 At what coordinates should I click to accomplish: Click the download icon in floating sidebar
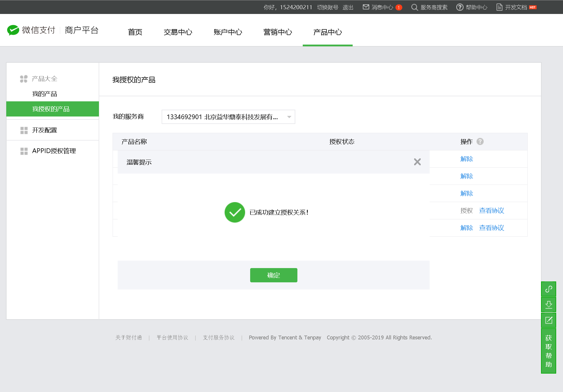pyautogui.click(x=548, y=304)
